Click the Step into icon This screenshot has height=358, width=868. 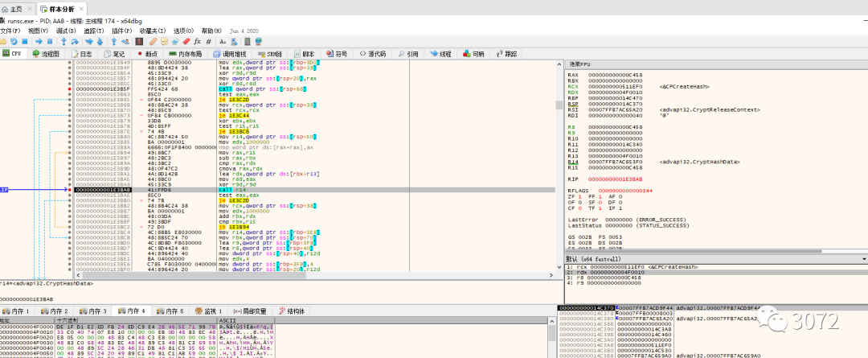(x=63, y=42)
